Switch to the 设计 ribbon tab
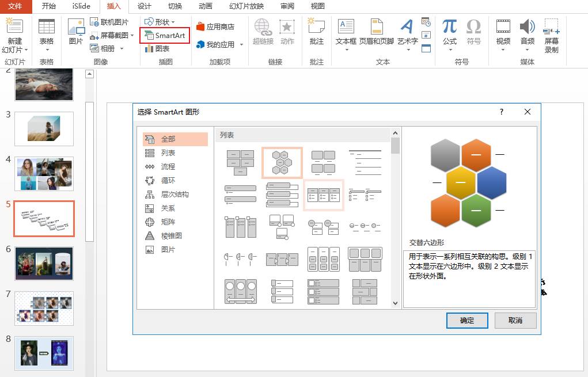This screenshot has height=377, width=588. pyautogui.click(x=145, y=6)
